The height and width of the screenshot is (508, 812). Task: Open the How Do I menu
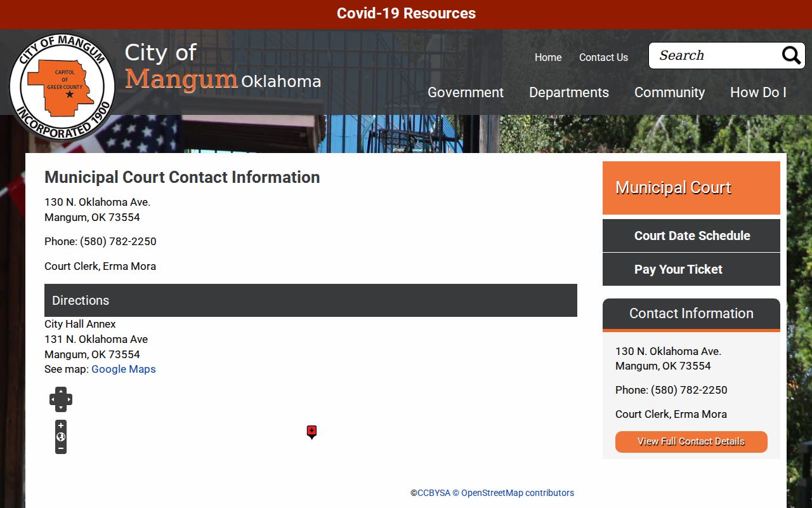(x=758, y=92)
